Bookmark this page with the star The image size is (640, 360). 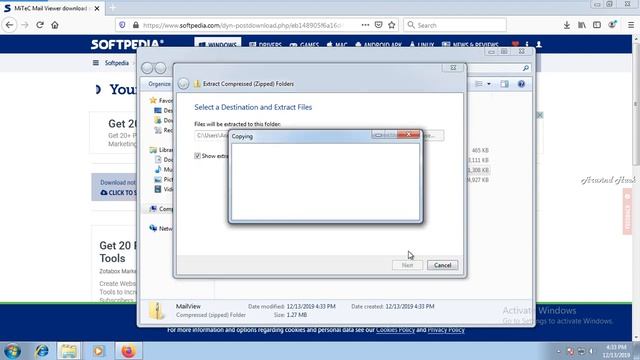tap(392, 25)
